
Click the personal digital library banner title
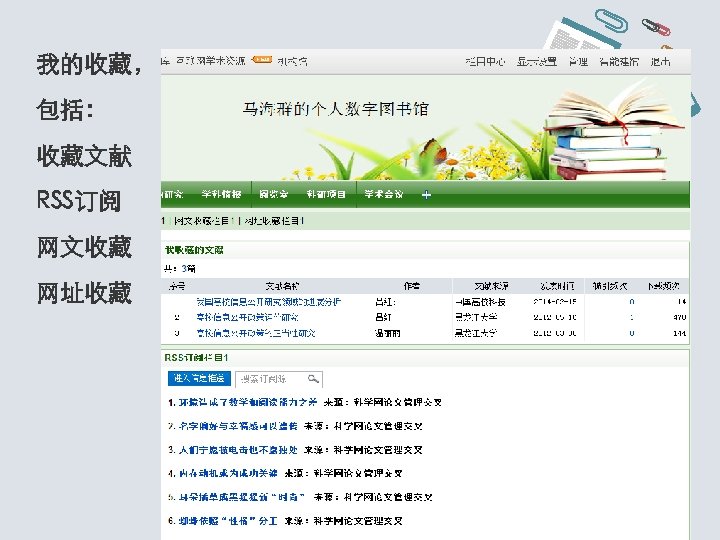point(336,109)
